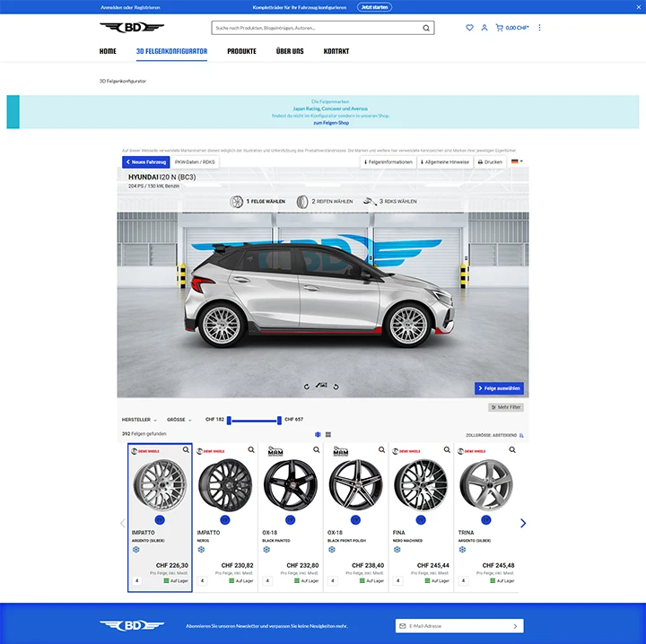Viewport: 646px width, 644px height.
Task: Switch to PKW-Daten / RDKS tab
Action: coord(195,162)
